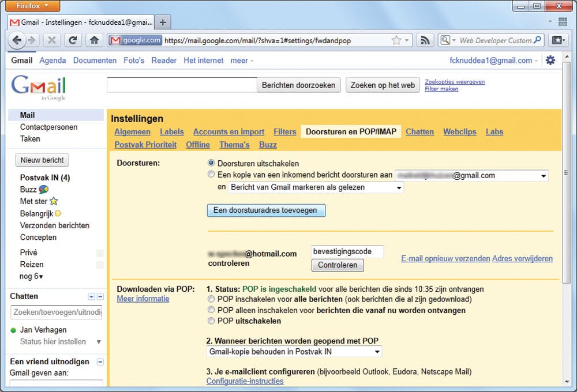Screen dimensions: 577x392
Task: Click the bookmark star in address bar
Action: [x=396, y=40]
